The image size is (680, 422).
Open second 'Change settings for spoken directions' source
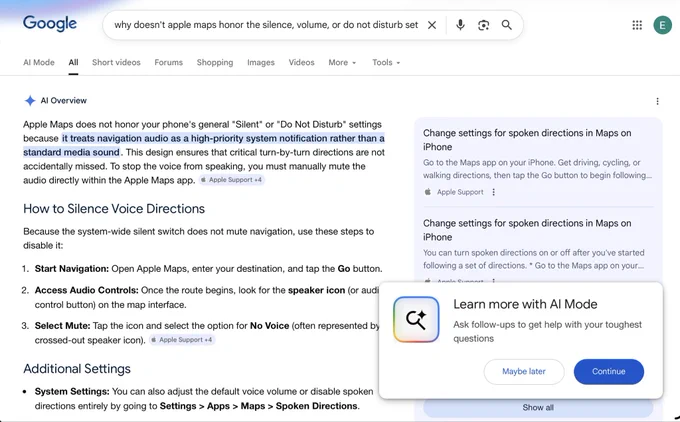(527, 230)
